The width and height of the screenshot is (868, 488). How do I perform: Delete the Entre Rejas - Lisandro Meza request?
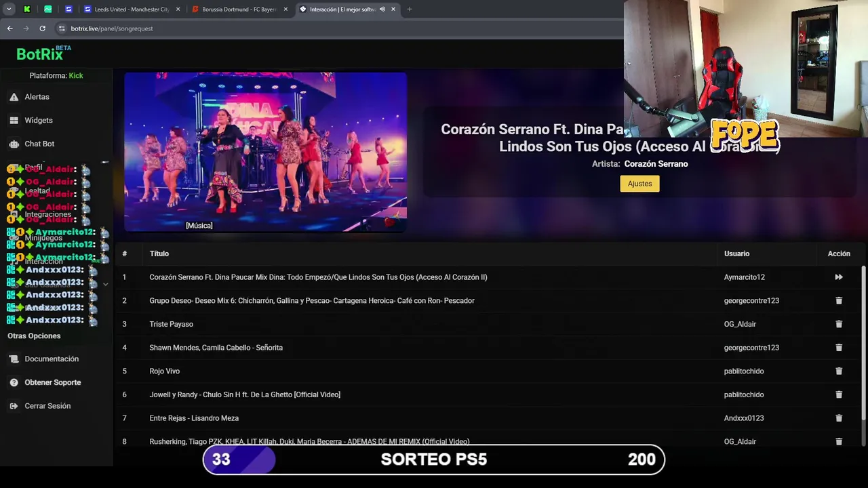click(839, 418)
